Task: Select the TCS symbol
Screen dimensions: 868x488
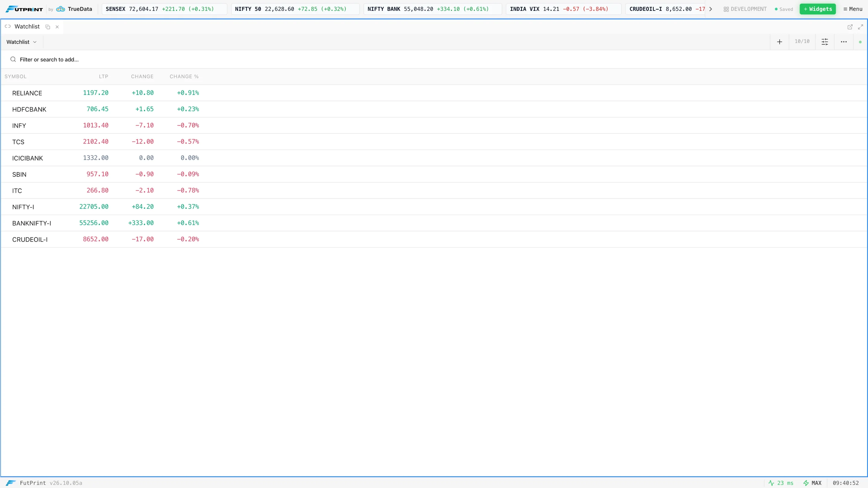Action: coord(18,142)
